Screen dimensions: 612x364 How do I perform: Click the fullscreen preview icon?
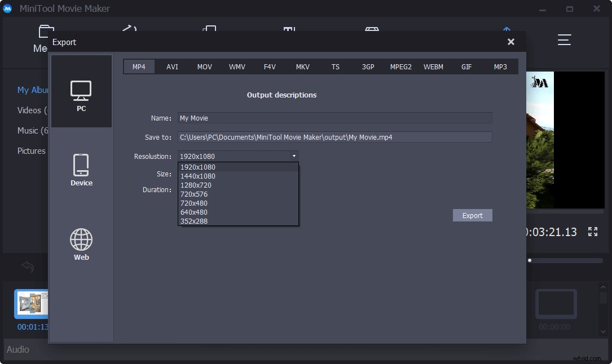(593, 231)
